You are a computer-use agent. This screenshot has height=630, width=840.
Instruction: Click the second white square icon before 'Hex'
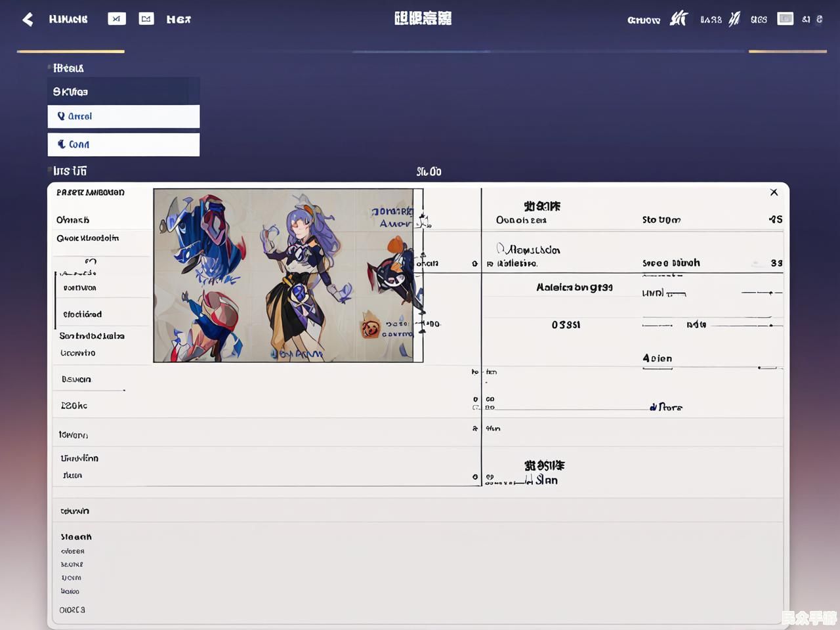pyautogui.click(x=146, y=19)
